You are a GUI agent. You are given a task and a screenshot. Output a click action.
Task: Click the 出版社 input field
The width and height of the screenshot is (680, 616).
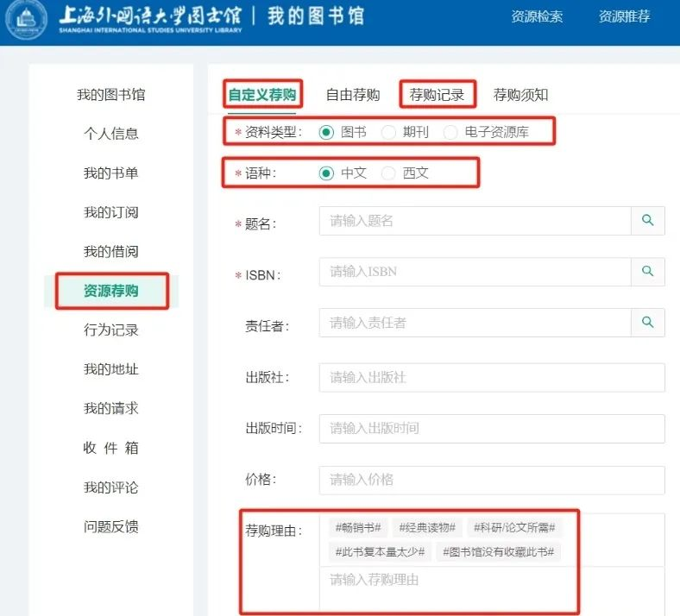492,378
